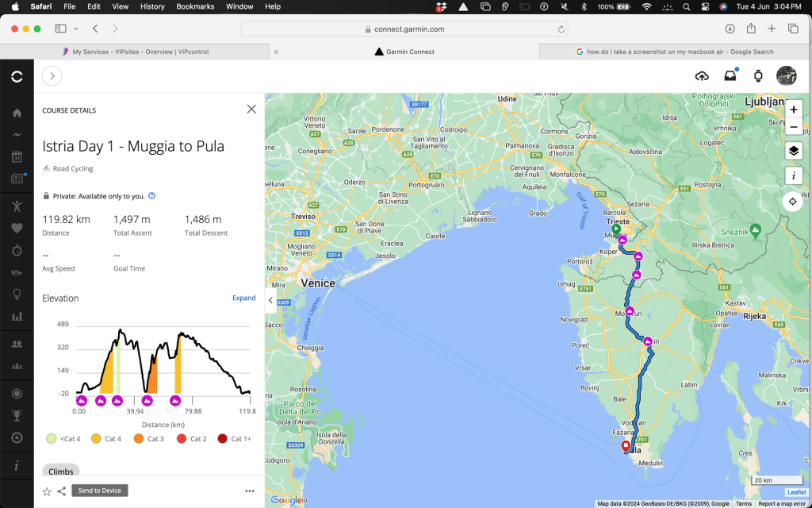The width and height of the screenshot is (812, 508).
Task: Click the Send to Device button
Action: [x=100, y=491]
